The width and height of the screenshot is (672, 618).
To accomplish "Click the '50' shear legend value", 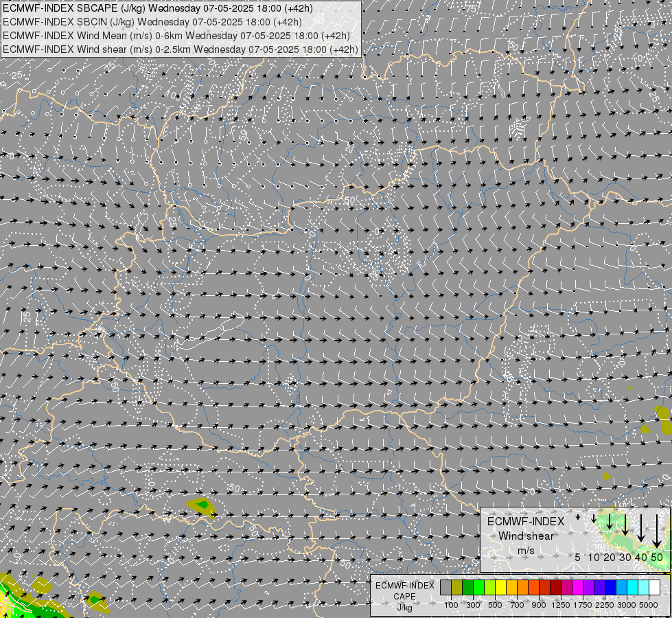I will point(657,557).
